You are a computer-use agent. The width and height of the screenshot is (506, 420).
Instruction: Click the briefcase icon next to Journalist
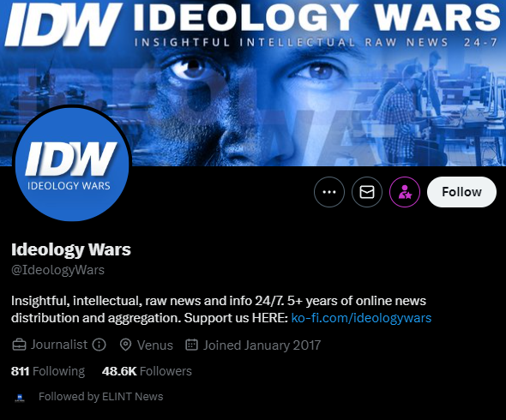(19, 345)
